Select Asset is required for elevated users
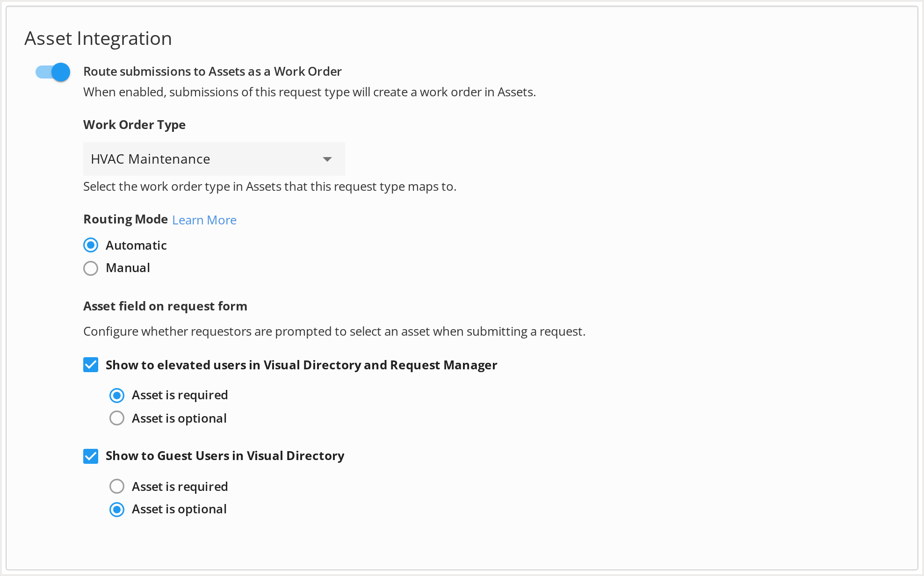The height and width of the screenshot is (576, 924). coord(117,395)
